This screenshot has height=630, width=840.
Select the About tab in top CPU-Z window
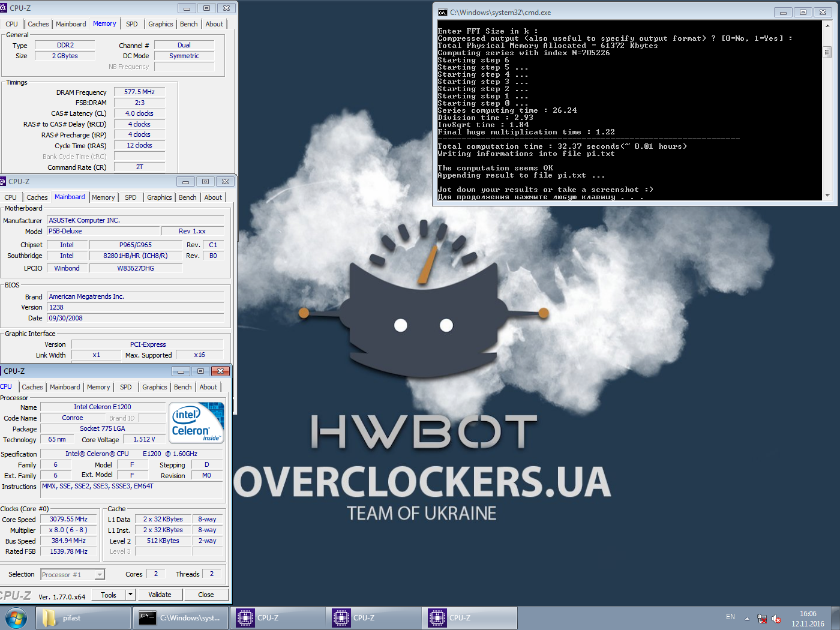pyautogui.click(x=214, y=24)
